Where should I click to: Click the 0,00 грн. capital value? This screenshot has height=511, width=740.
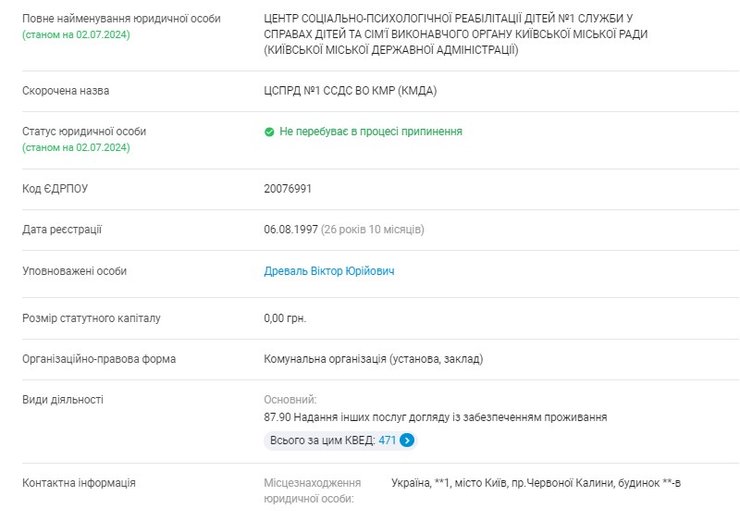pos(285,319)
